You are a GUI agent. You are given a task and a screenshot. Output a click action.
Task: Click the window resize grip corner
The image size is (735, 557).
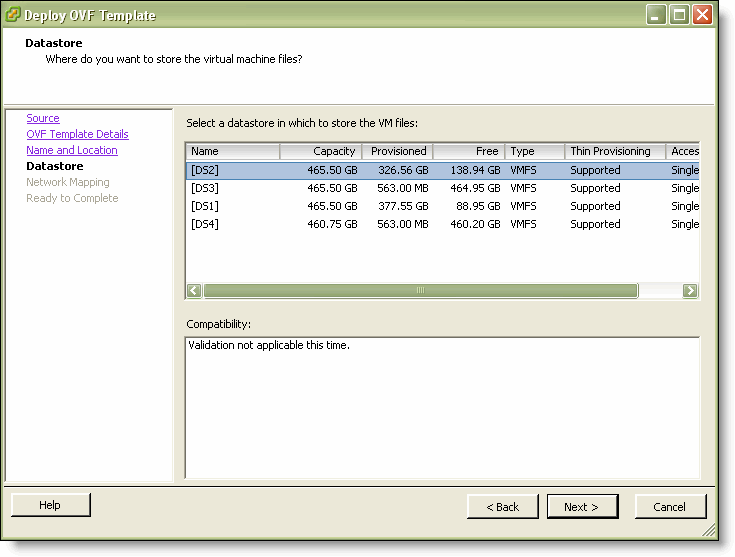[709, 530]
